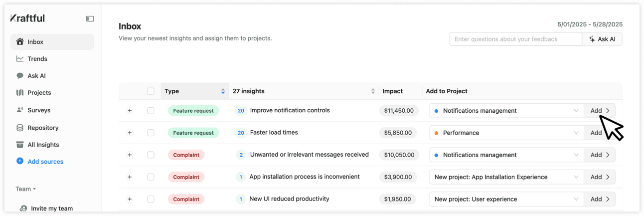Toggle the select-all checkbox in header
Screen dimensions: 644x216
pyautogui.click(x=151, y=91)
